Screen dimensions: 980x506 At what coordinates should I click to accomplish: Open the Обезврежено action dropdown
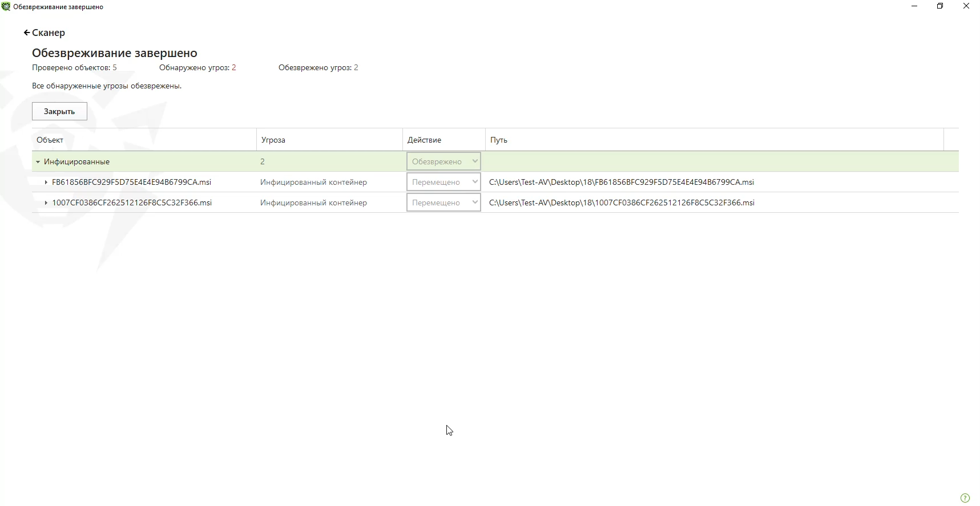coord(443,161)
